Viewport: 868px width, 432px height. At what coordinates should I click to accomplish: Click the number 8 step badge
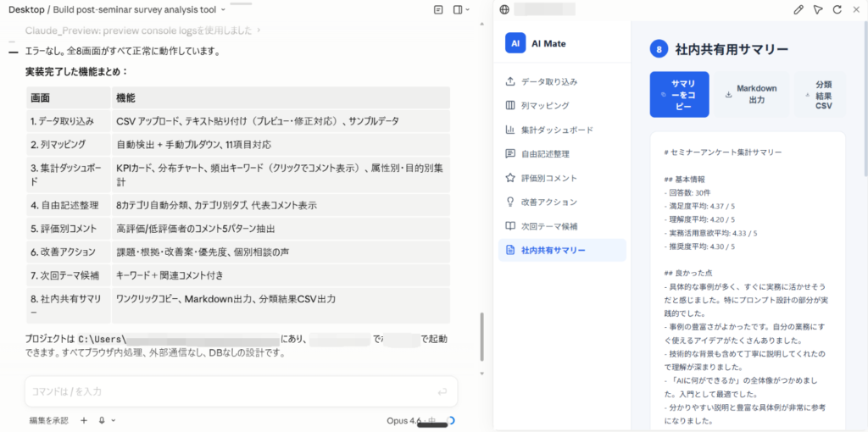coord(659,50)
